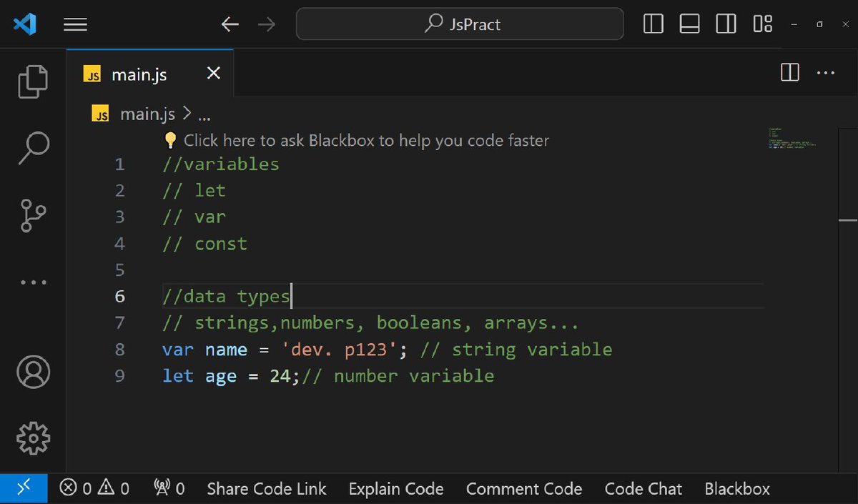Open the remote window indicator in status bar
858x504 pixels.
point(24,488)
